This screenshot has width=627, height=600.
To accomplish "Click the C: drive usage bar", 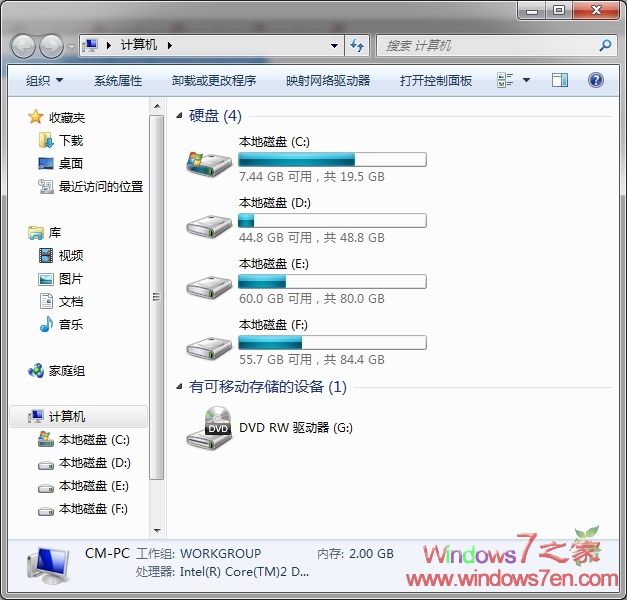I will pyautogui.click(x=332, y=160).
